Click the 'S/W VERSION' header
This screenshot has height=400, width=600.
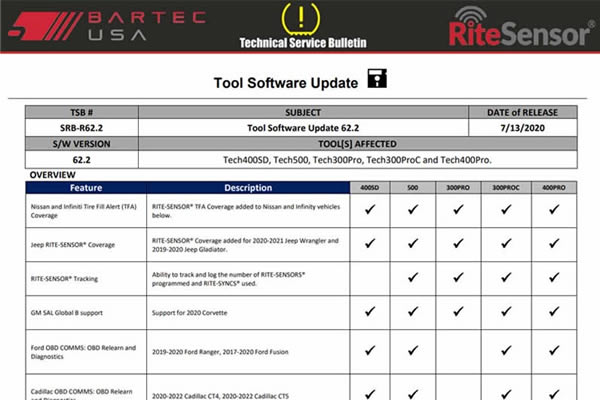(x=82, y=144)
